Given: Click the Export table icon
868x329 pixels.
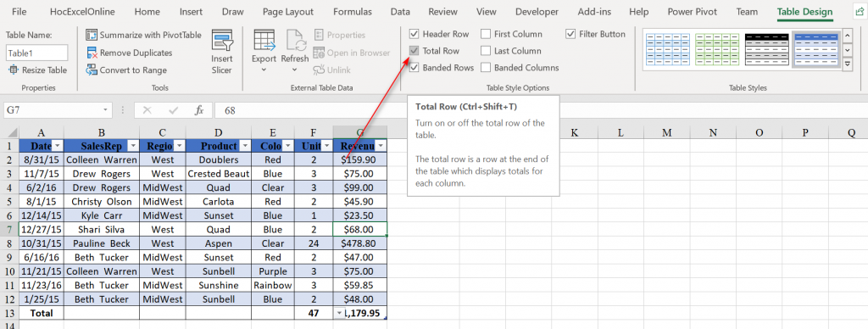Looking at the screenshot, I should point(264,40).
